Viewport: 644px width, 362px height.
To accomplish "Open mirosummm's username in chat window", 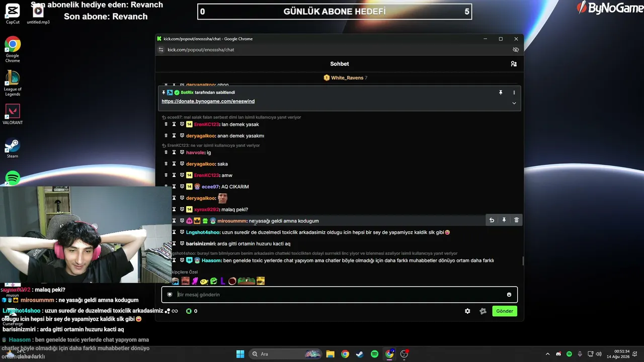I will point(232,221).
